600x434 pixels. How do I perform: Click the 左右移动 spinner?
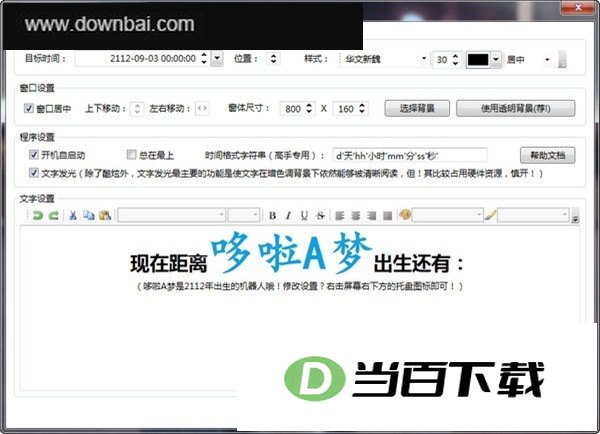(202, 108)
